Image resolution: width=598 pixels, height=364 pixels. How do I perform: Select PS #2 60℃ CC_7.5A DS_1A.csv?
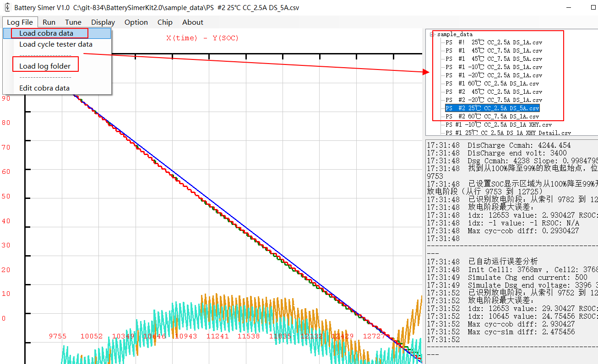tap(492, 117)
